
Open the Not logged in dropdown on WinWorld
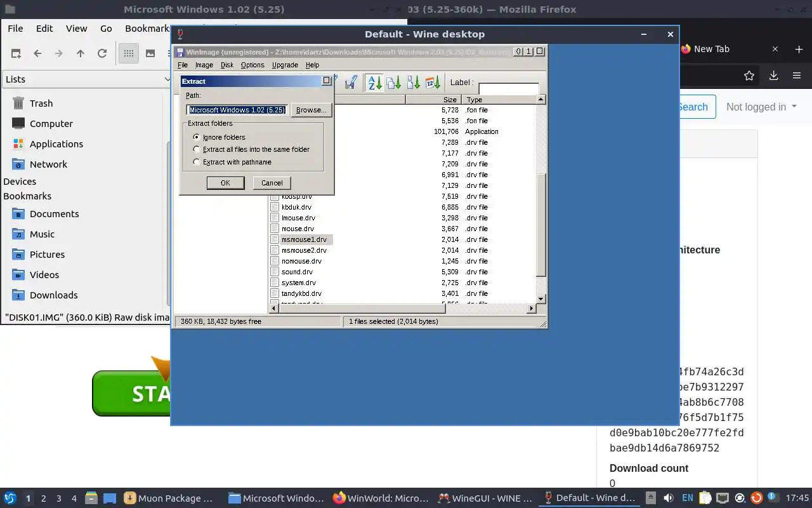[761, 107]
